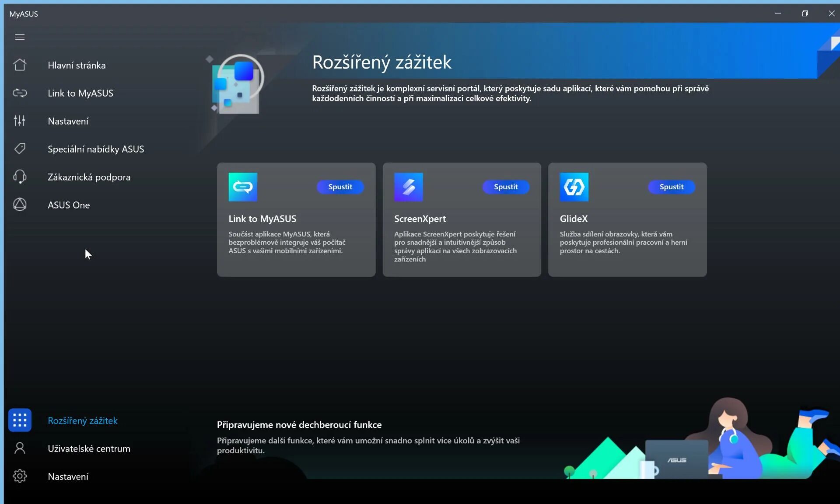Launch Link to MyASUS with Spustit

click(x=340, y=187)
